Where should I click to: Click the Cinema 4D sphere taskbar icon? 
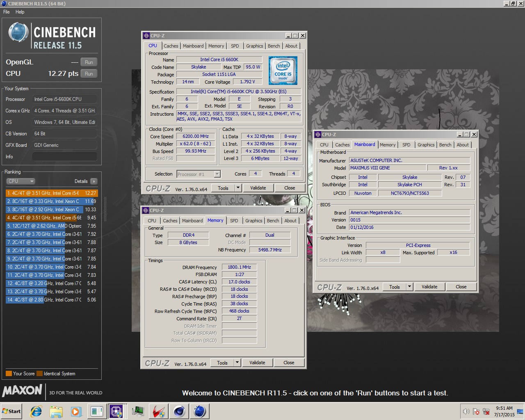pos(179,411)
